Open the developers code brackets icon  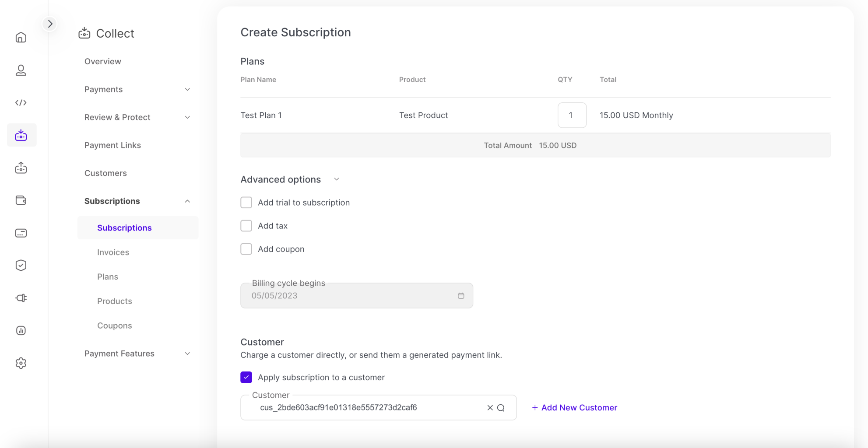coord(21,103)
